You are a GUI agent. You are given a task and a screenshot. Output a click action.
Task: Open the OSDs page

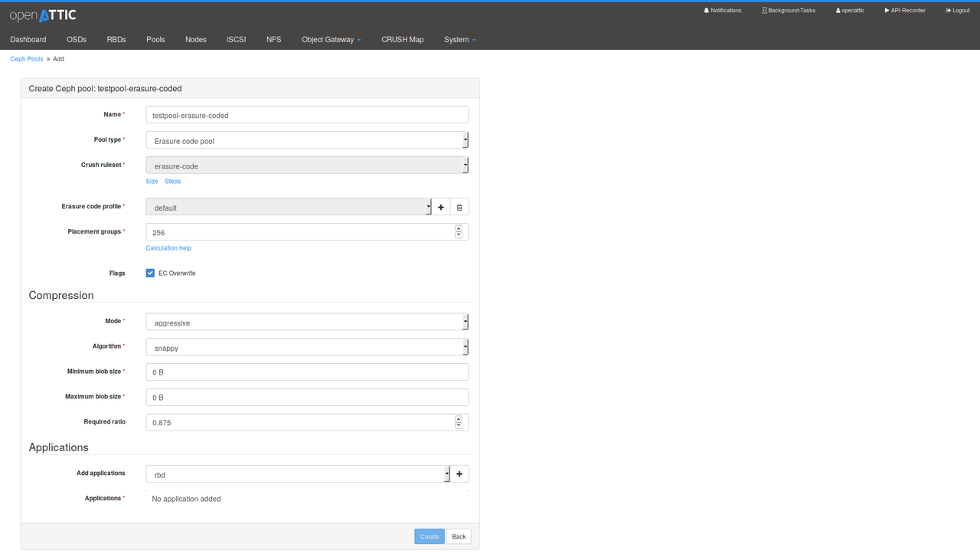pyautogui.click(x=77, y=39)
